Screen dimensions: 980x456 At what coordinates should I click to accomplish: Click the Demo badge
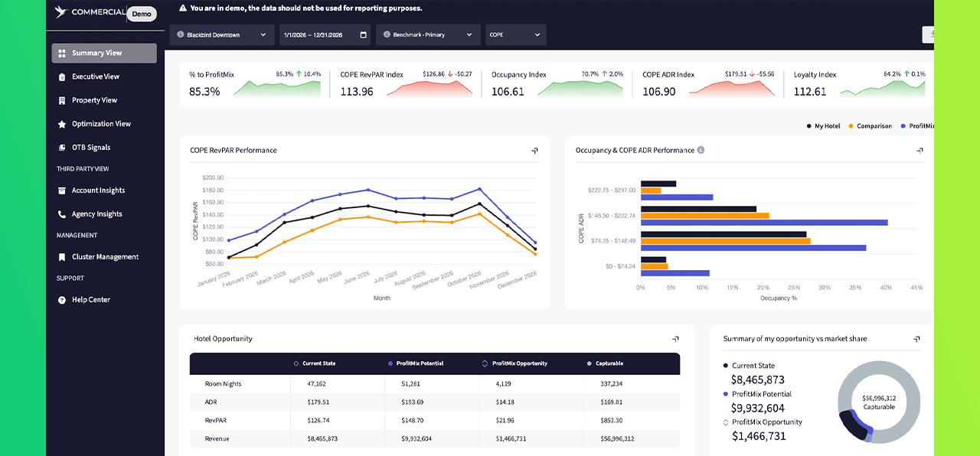point(142,14)
